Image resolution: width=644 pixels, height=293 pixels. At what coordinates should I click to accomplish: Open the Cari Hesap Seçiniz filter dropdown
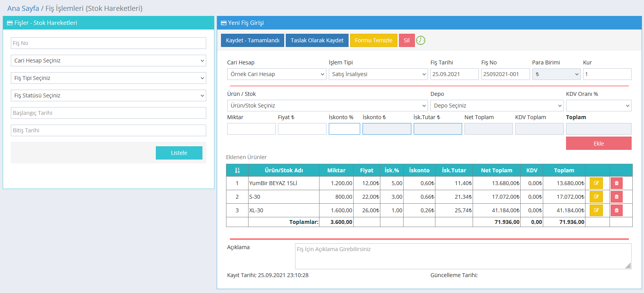pos(109,61)
